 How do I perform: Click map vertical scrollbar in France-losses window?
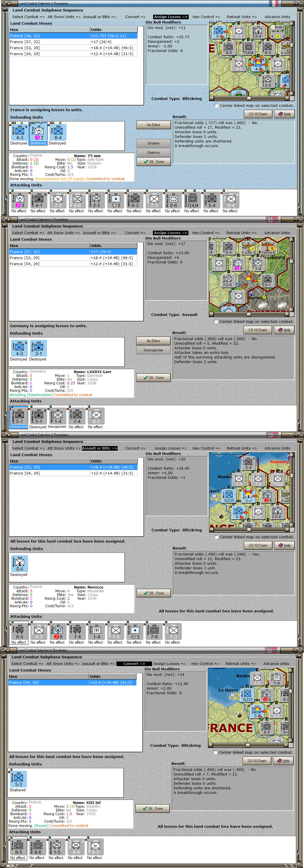(x=292, y=58)
